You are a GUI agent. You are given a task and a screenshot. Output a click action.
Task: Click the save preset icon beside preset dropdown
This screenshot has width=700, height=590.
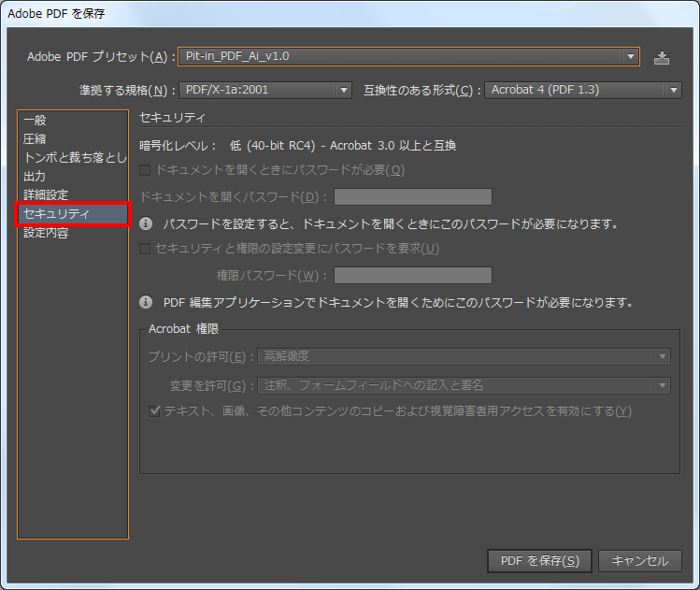pos(662,57)
